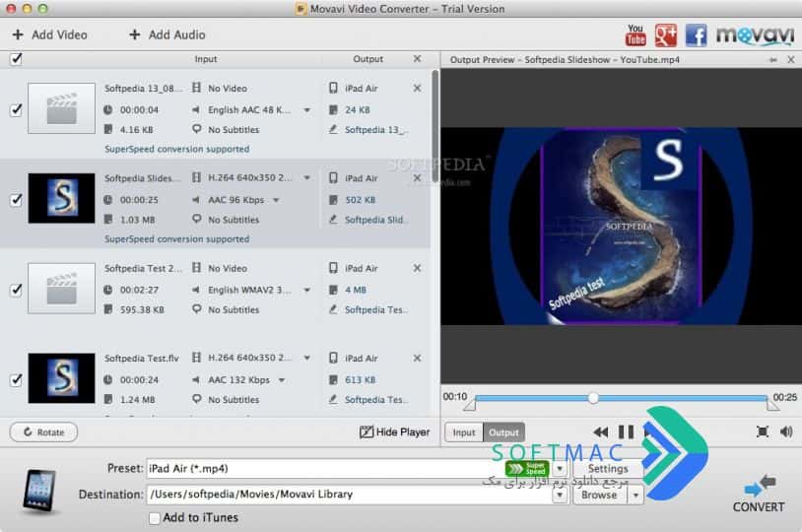The width and height of the screenshot is (802, 532).
Task: Expand the AAC 96 Kbps audio dropdown
Action: tap(276, 200)
